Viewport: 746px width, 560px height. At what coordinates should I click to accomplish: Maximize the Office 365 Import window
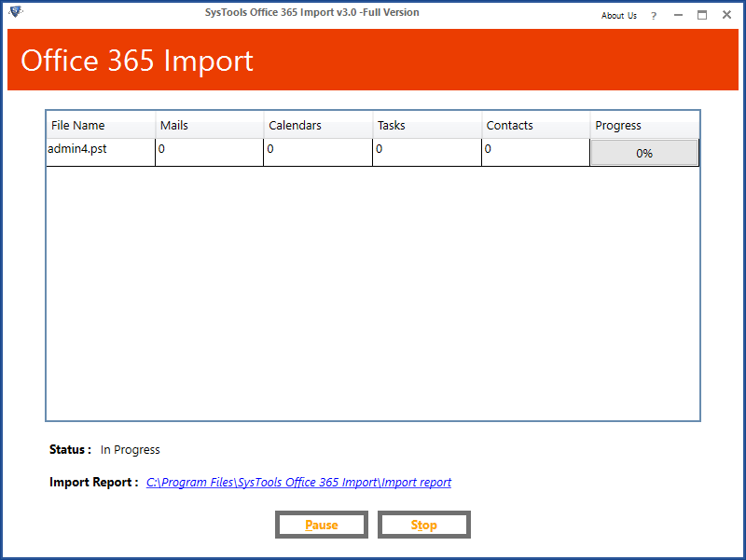pos(702,15)
